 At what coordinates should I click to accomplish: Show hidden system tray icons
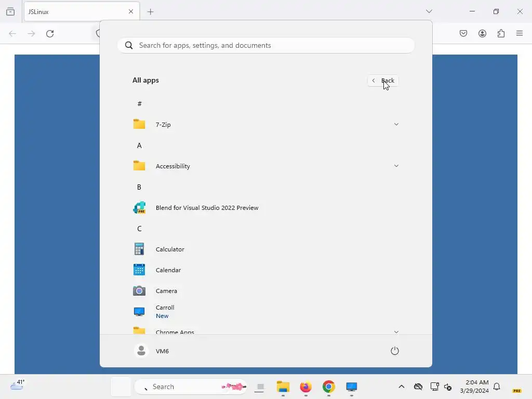402,387
